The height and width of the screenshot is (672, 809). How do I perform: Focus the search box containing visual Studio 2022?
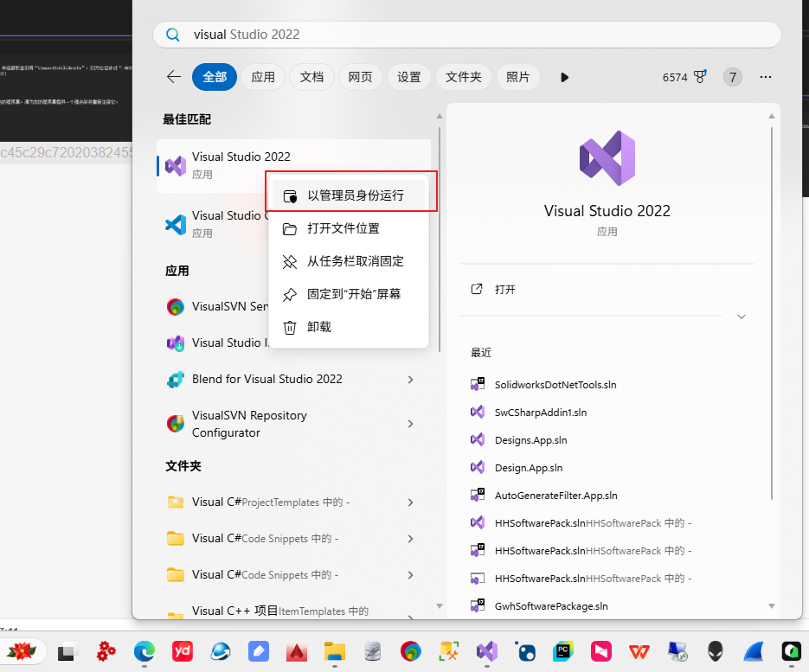coord(467,35)
